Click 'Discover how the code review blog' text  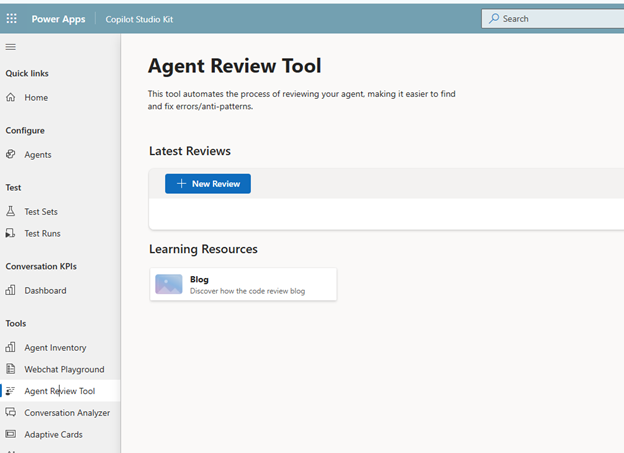248,291
